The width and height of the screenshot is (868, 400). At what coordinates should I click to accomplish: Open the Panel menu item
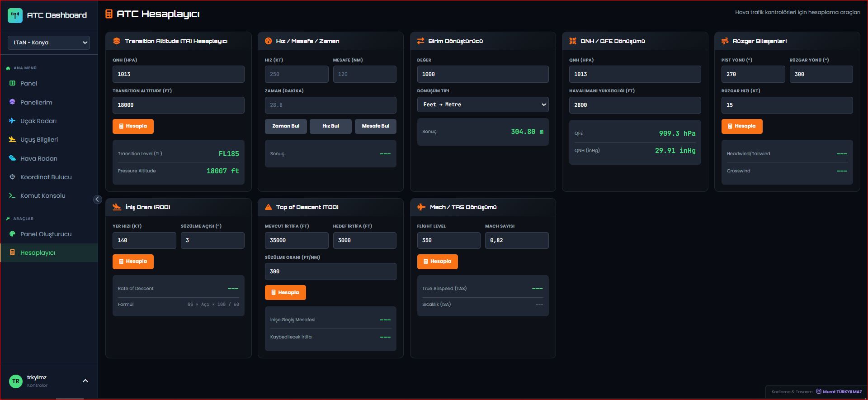(x=49, y=83)
